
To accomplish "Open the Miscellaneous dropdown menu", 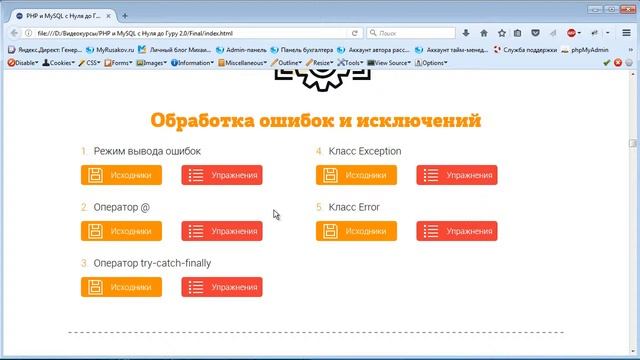I will (242, 63).
